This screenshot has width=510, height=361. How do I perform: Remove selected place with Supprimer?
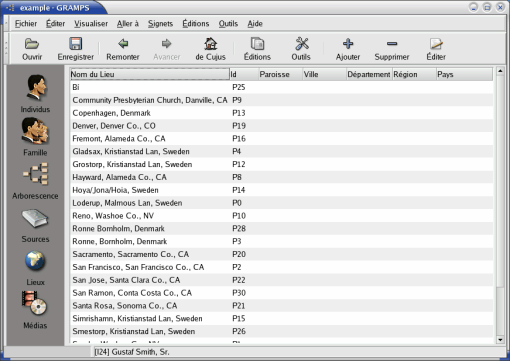click(x=392, y=49)
